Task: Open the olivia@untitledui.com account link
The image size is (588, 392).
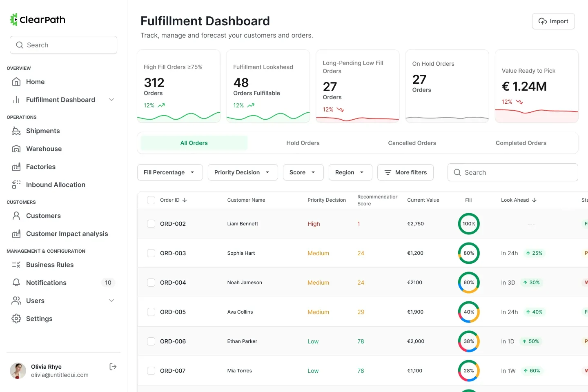Action: click(60, 375)
